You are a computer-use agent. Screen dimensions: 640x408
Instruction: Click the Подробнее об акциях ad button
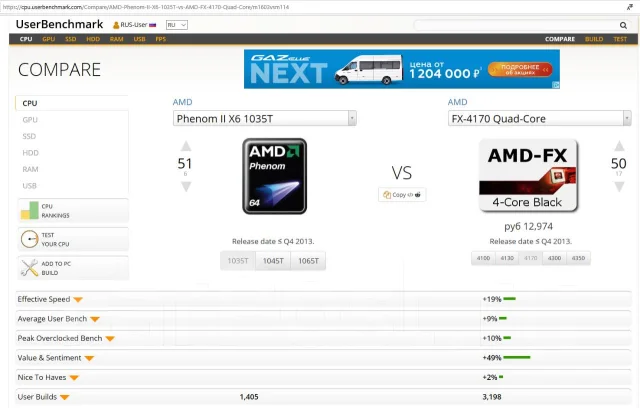(x=520, y=69)
